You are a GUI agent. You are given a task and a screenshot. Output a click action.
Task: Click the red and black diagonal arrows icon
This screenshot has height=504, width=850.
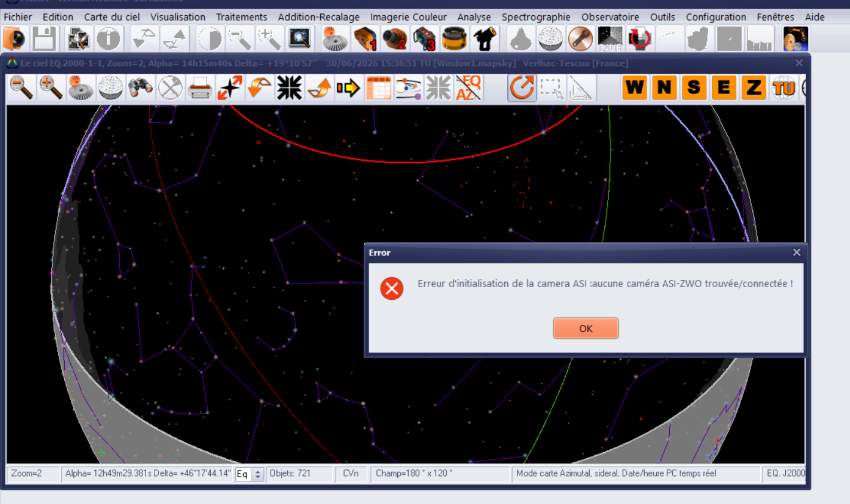coord(230,88)
